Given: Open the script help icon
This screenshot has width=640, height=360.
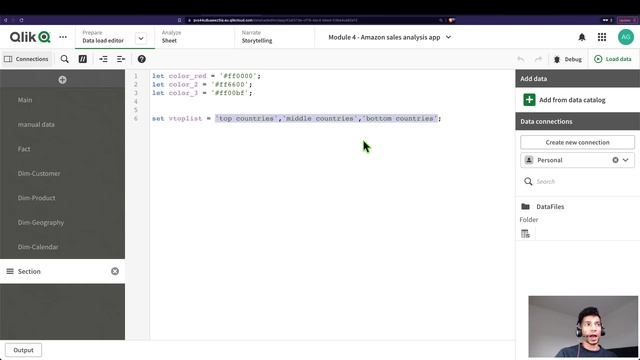Looking at the screenshot, I should 142,59.
